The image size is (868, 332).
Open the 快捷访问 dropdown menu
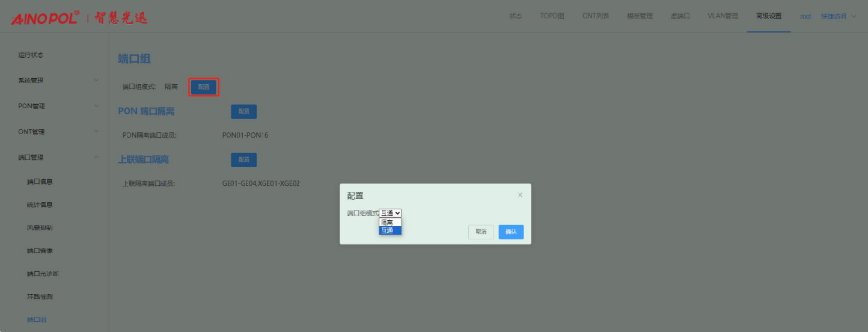pos(838,16)
